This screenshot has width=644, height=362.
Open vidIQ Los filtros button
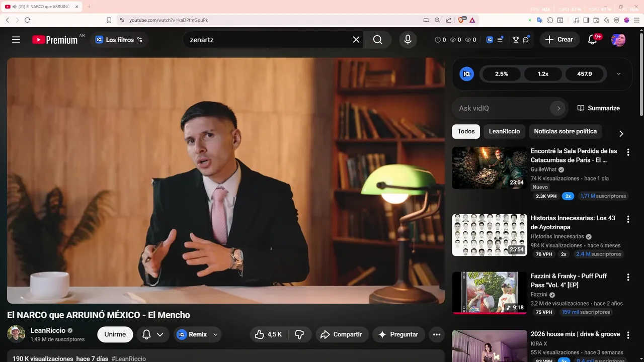point(119,40)
